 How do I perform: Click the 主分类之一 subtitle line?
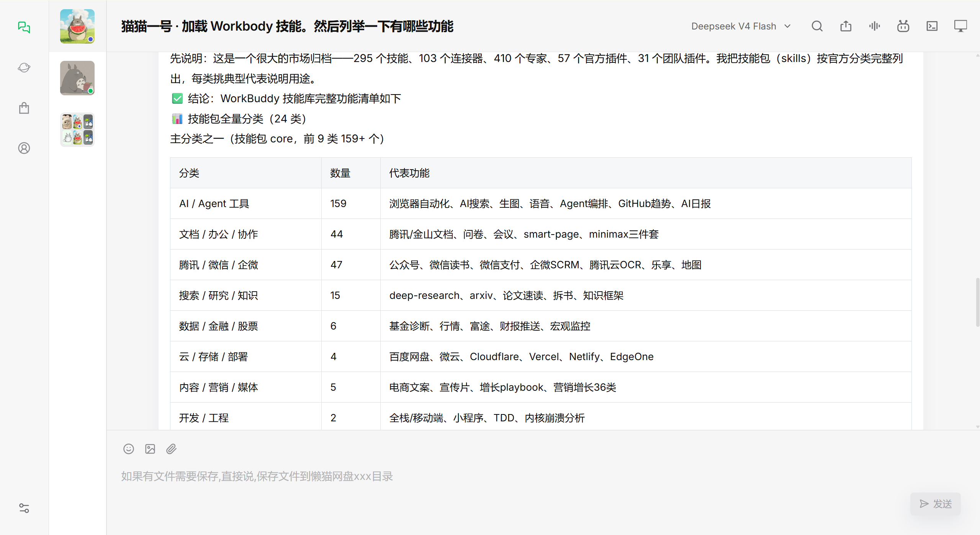[x=277, y=139]
